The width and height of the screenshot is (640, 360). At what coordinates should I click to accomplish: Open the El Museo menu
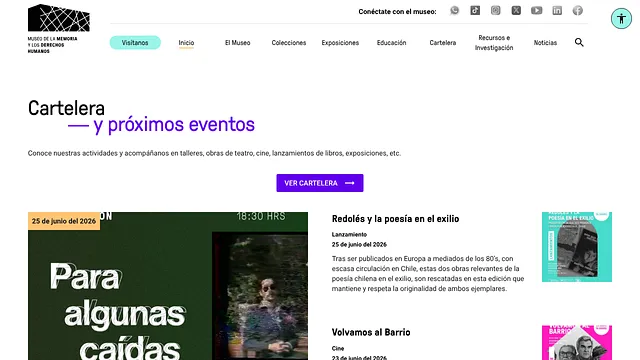tap(238, 42)
